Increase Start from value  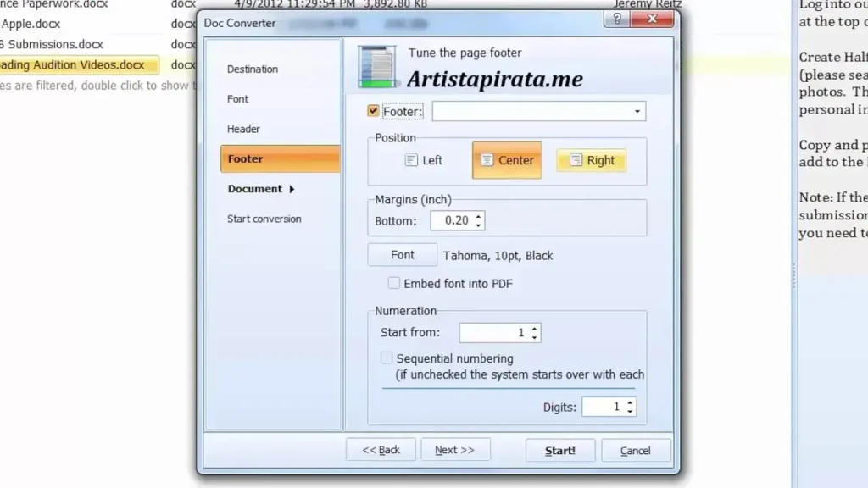pos(534,328)
